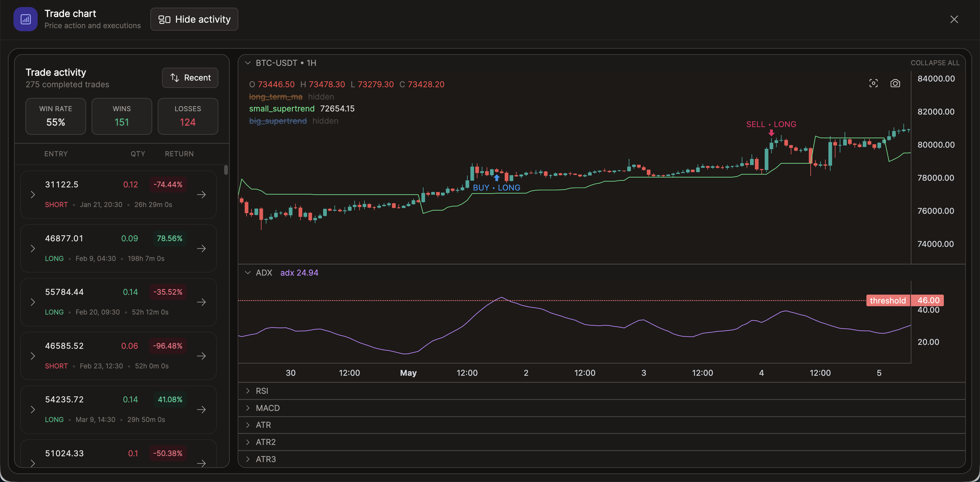Expand the MACD indicator pane

pos(248,408)
